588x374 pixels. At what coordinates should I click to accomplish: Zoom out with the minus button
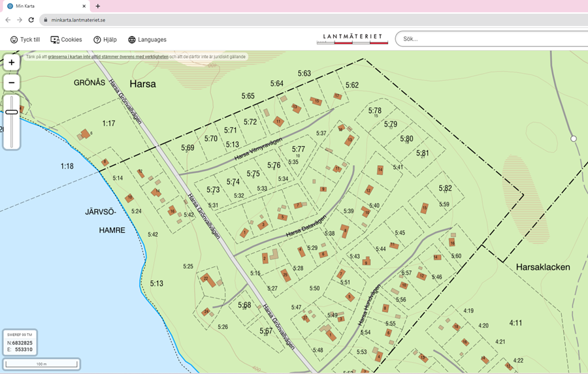tap(11, 83)
